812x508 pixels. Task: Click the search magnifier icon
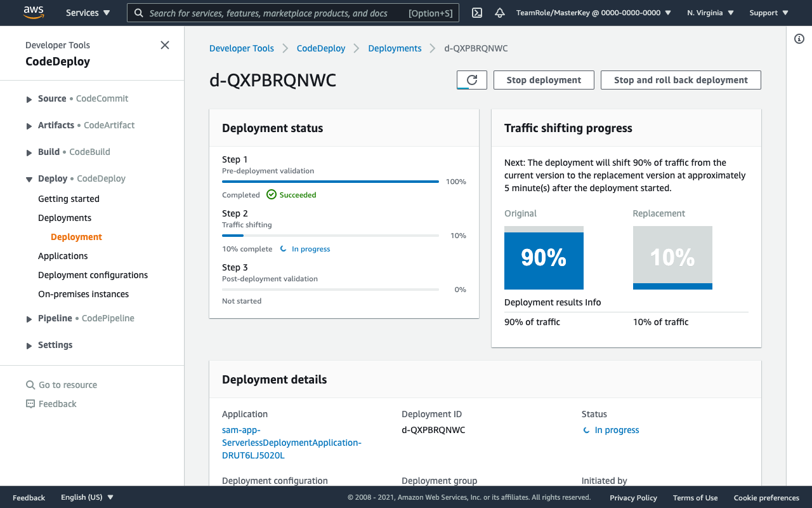click(139, 13)
